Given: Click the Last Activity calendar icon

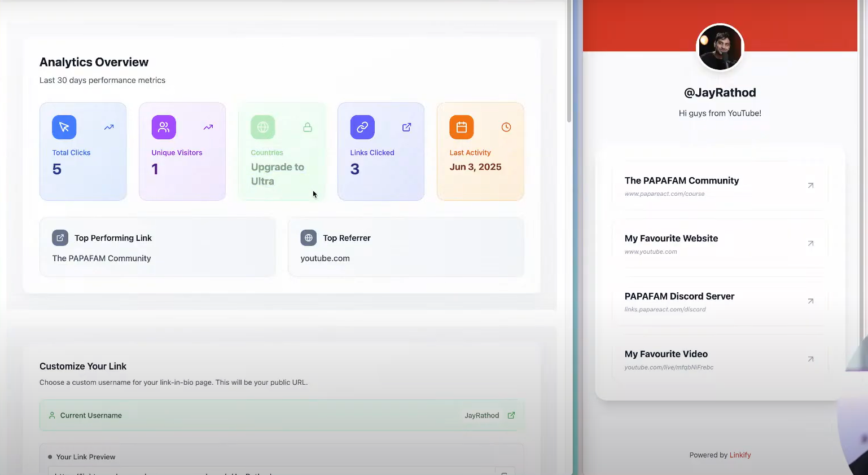Looking at the screenshot, I should click(462, 127).
